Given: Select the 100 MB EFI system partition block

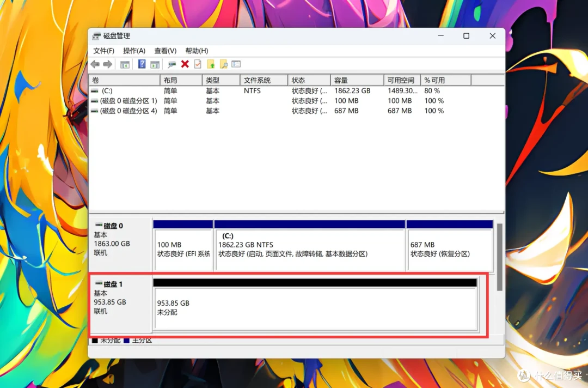Looking at the screenshot, I should tap(183, 246).
